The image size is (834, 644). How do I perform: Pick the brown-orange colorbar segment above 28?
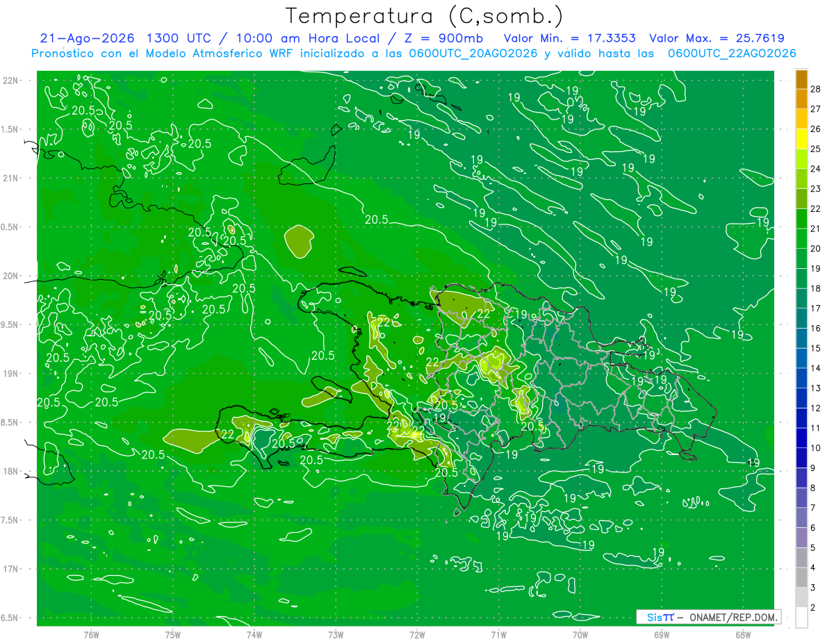[801, 79]
